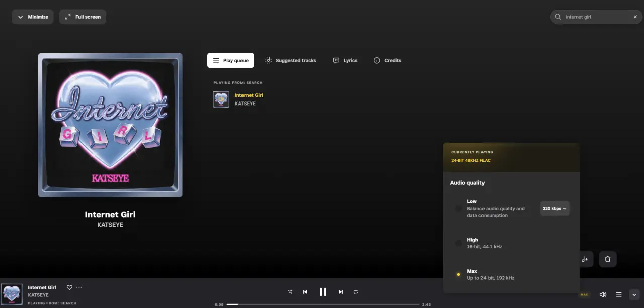The image size is (644, 308).
Task: Seek within the playback progress bar
Action: point(323,304)
